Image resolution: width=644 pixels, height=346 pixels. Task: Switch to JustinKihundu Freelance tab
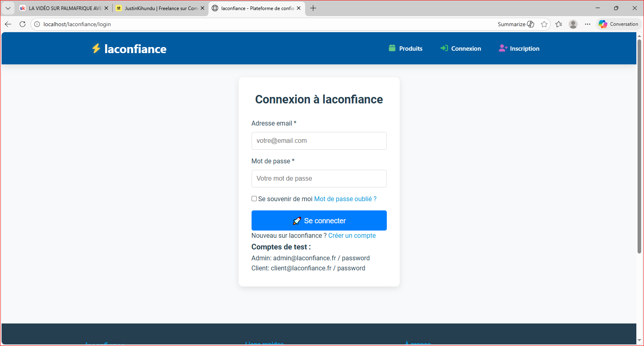[x=160, y=8]
